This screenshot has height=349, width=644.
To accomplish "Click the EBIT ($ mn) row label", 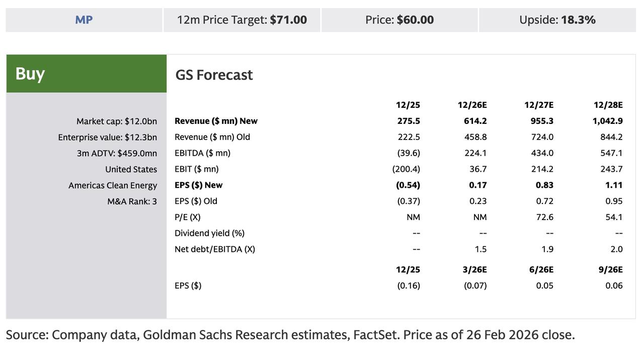I will (196, 169).
